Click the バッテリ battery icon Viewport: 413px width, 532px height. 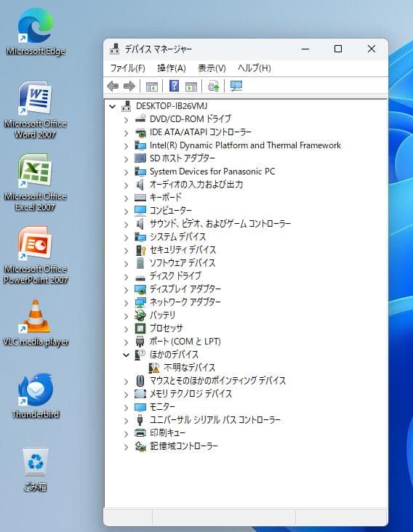coord(140,315)
